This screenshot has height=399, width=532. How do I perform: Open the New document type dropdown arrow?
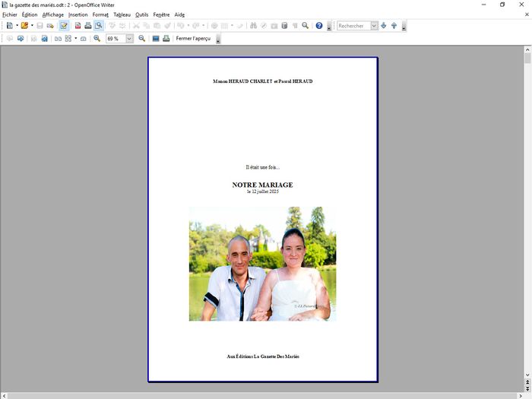click(17, 25)
